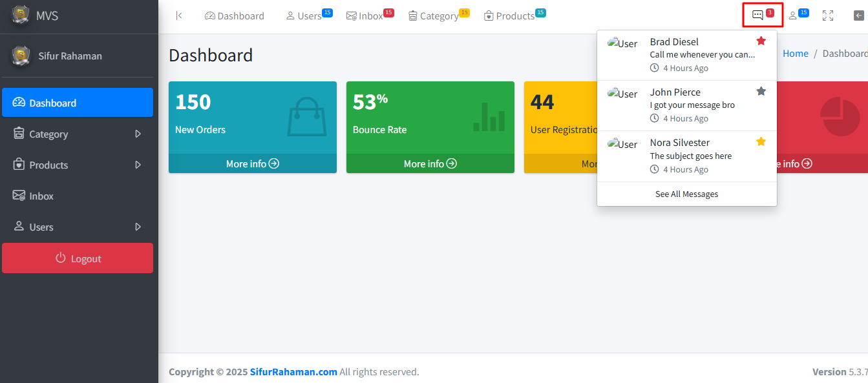Star Brad Diesel's message

[x=761, y=40]
